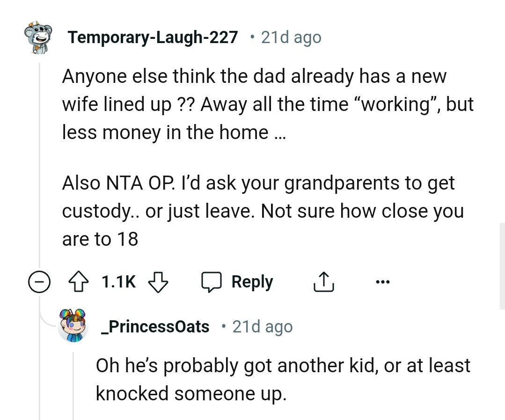
Task: Click Temporary-Laugh-227's koala avatar
Action: tap(39, 37)
